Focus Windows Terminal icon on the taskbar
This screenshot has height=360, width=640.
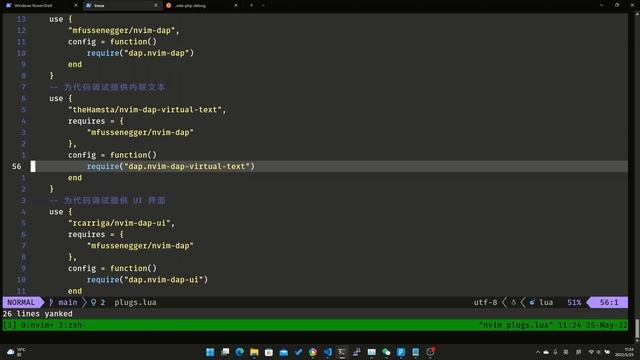point(342,352)
